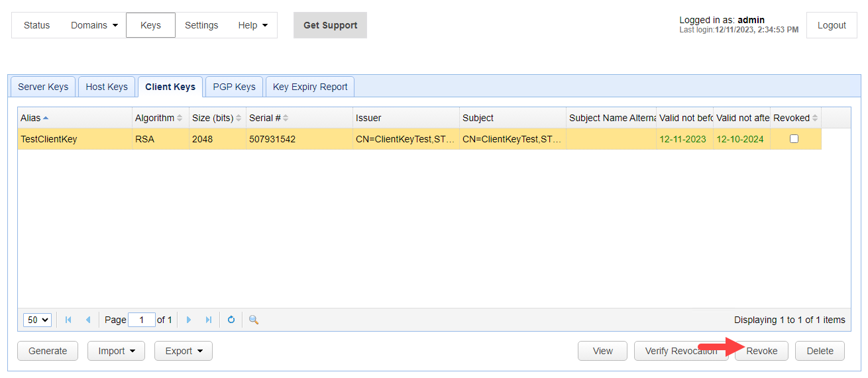The image size is (868, 378).
Task: Go to previous page in pager
Action: (87, 320)
